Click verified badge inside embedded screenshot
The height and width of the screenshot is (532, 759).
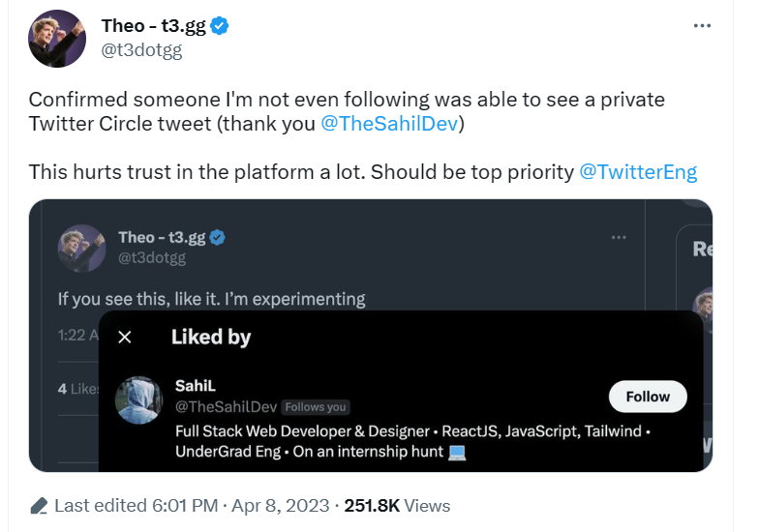pos(219,237)
